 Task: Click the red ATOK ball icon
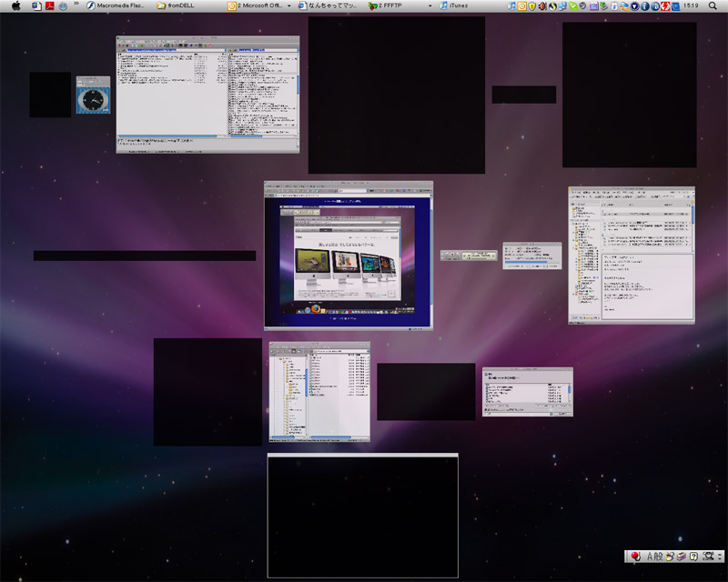click(634, 556)
